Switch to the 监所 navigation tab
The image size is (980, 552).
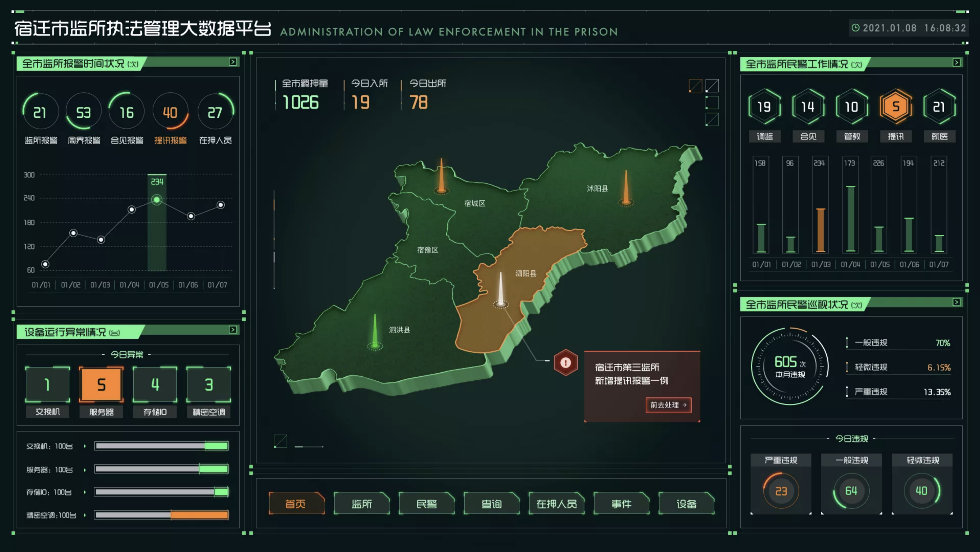point(362,504)
